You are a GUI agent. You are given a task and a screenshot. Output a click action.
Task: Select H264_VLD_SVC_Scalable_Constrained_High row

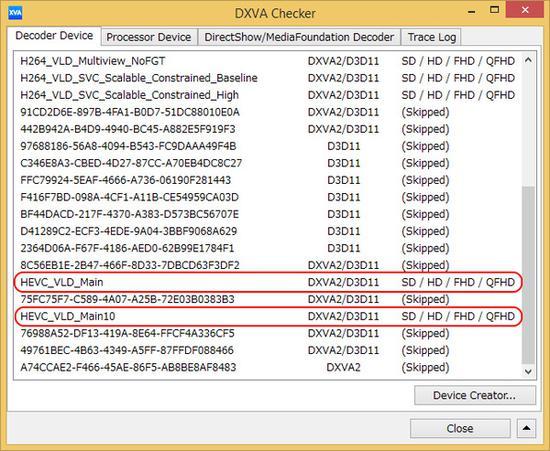pyautogui.click(x=268, y=95)
